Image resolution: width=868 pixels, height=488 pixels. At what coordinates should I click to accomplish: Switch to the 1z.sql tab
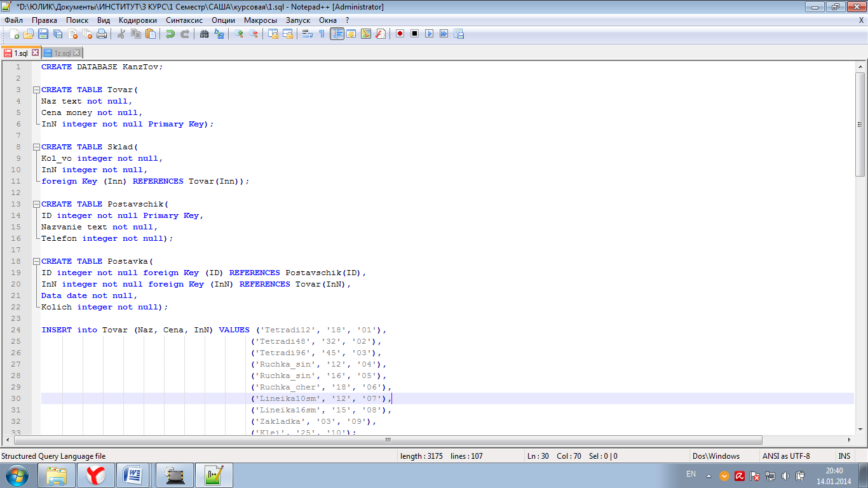pyautogui.click(x=62, y=53)
